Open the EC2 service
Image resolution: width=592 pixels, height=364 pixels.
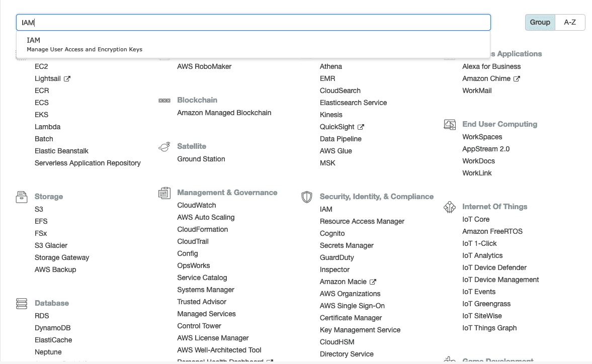(41, 66)
